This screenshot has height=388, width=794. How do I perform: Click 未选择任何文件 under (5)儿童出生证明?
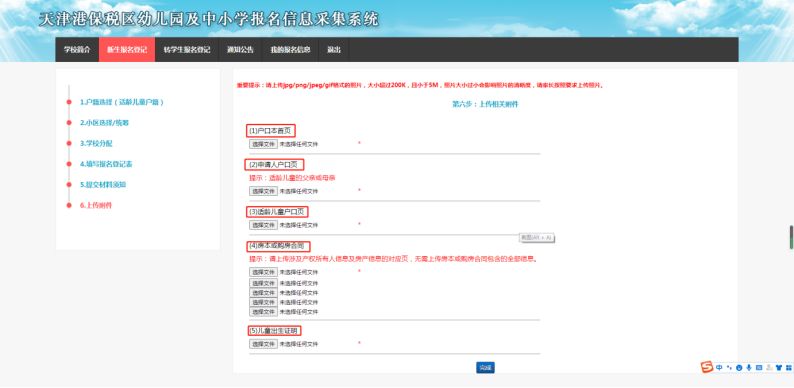299,344
